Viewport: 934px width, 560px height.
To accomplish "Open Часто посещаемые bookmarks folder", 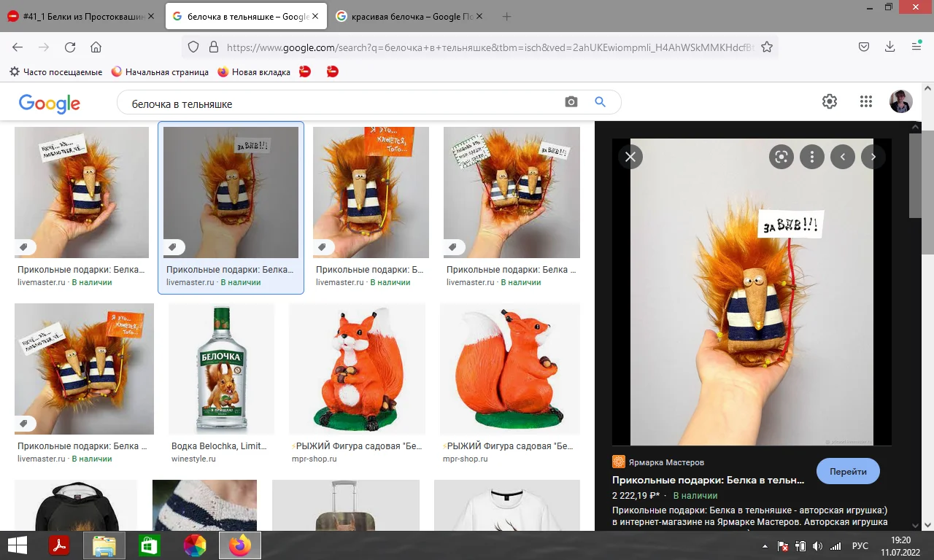I will (x=55, y=72).
